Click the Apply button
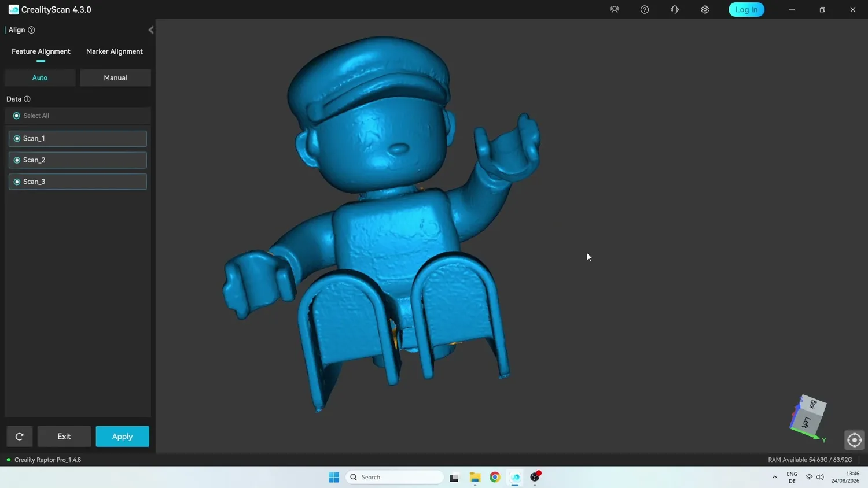The image size is (868, 488). click(x=123, y=437)
